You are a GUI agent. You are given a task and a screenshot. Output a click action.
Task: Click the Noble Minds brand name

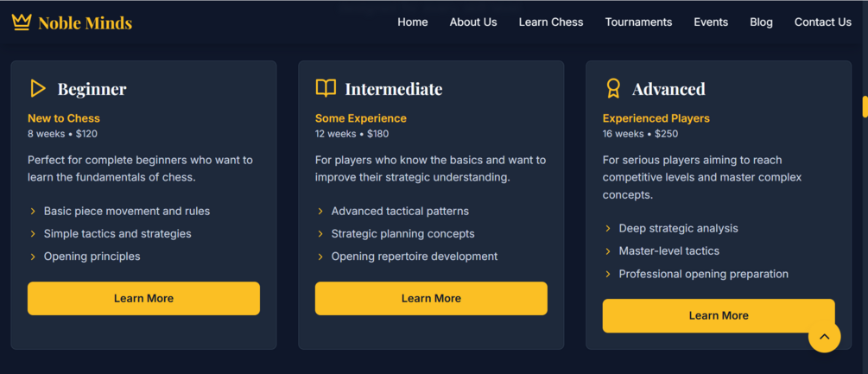coord(86,22)
